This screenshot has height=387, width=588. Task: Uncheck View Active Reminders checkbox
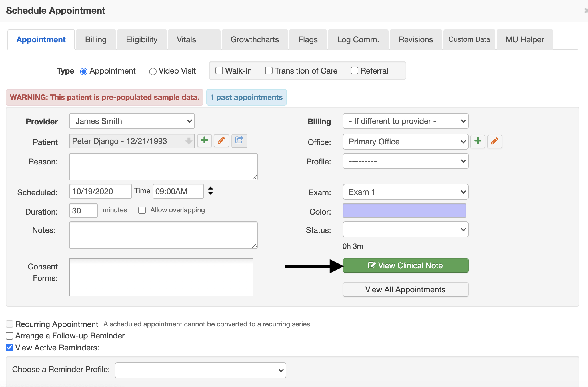pyautogui.click(x=9, y=348)
